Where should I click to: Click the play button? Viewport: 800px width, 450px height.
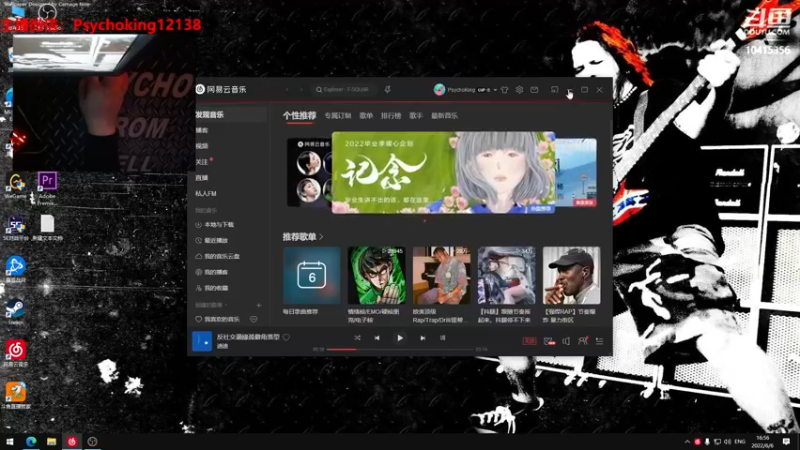399,338
